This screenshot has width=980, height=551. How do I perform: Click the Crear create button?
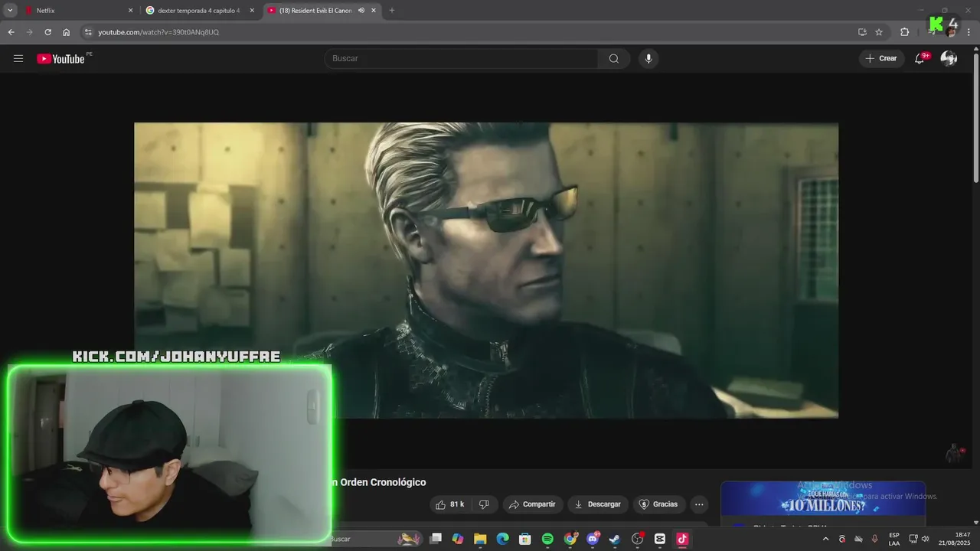point(881,59)
